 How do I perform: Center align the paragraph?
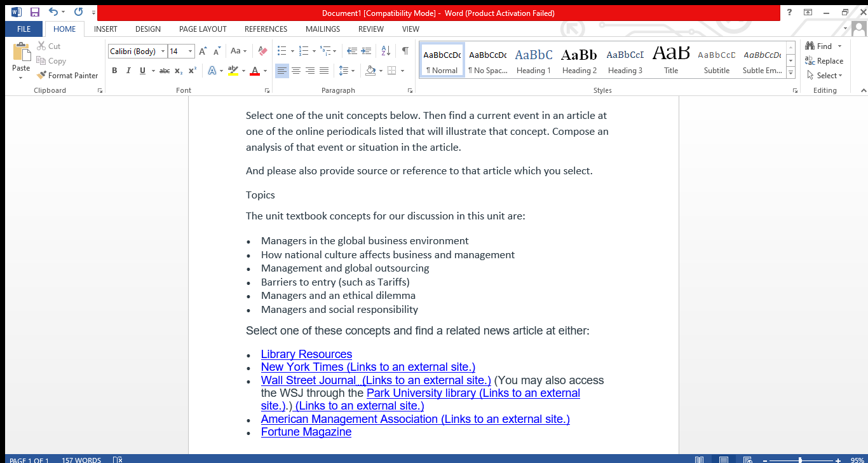(296, 71)
